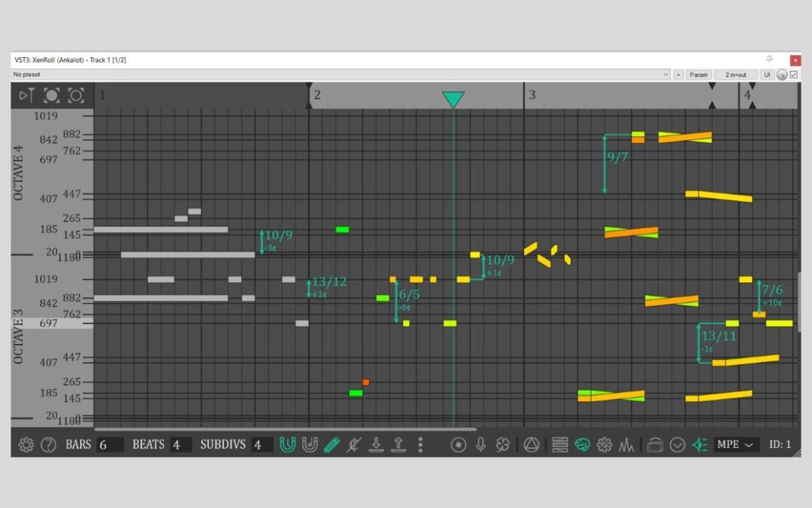Click the 6/5 interval label
The width and height of the screenshot is (812, 508).
pos(409,294)
